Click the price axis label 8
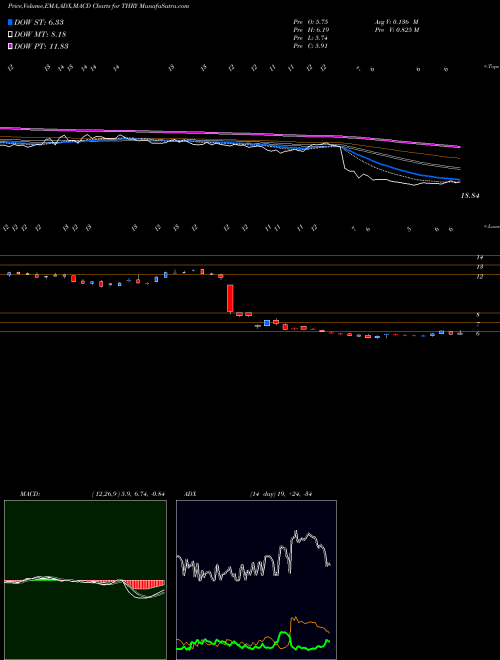Screen dimensions: 500x660 [478, 315]
